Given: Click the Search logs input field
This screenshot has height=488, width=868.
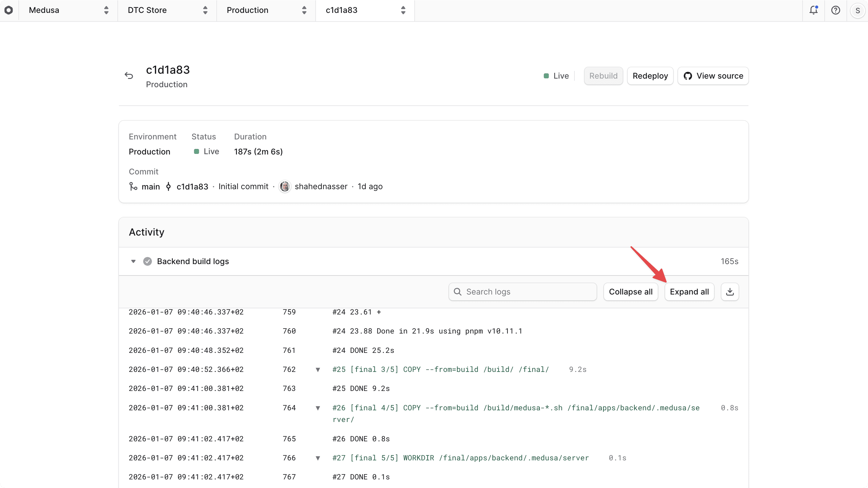Looking at the screenshot, I should coord(522,291).
